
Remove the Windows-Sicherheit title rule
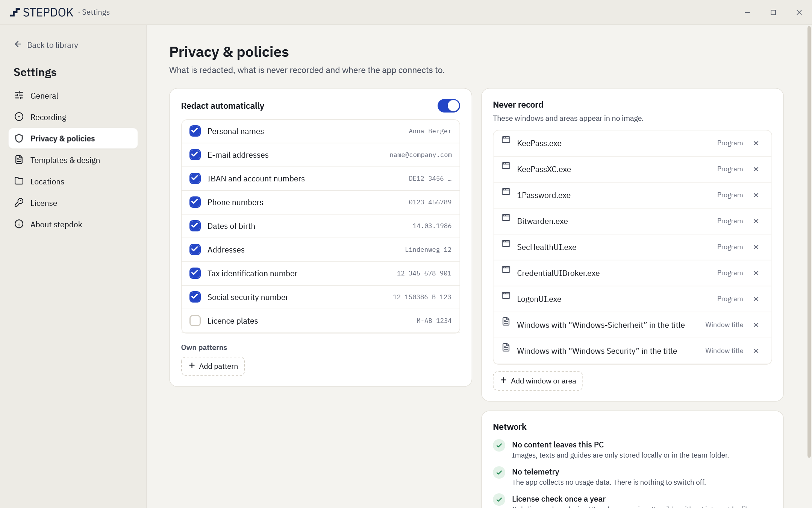(x=756, y=325)
